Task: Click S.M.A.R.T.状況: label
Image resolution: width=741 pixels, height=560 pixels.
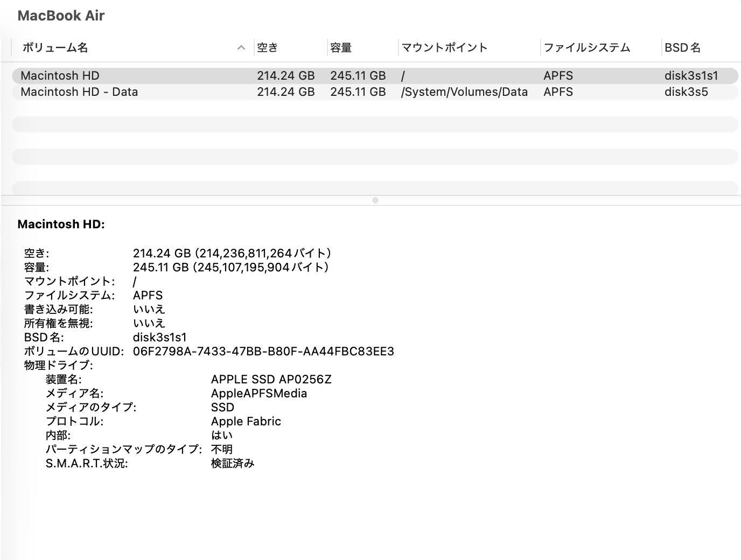Action: point(86,464)
